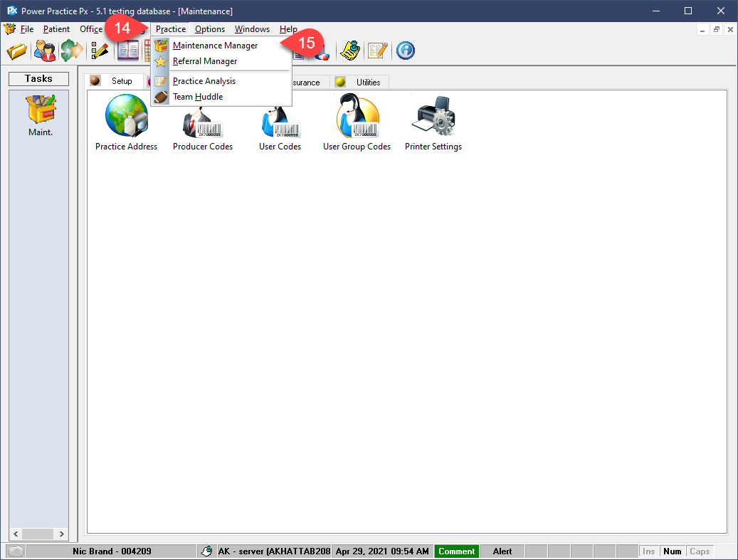Minimize the inner Maintenance window
The height and width of the screenshot is (560, 738).
point(702,30)
